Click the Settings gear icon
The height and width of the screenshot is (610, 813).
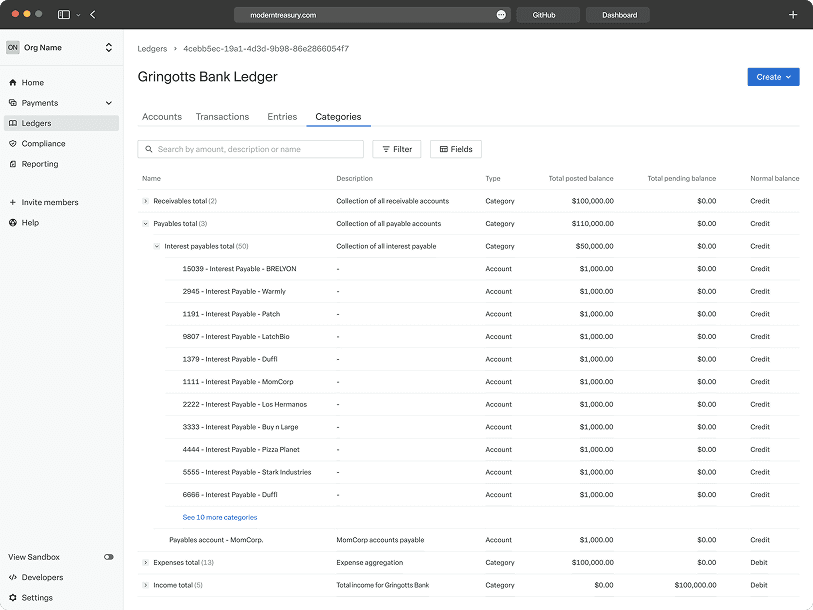tap(13, 598)
